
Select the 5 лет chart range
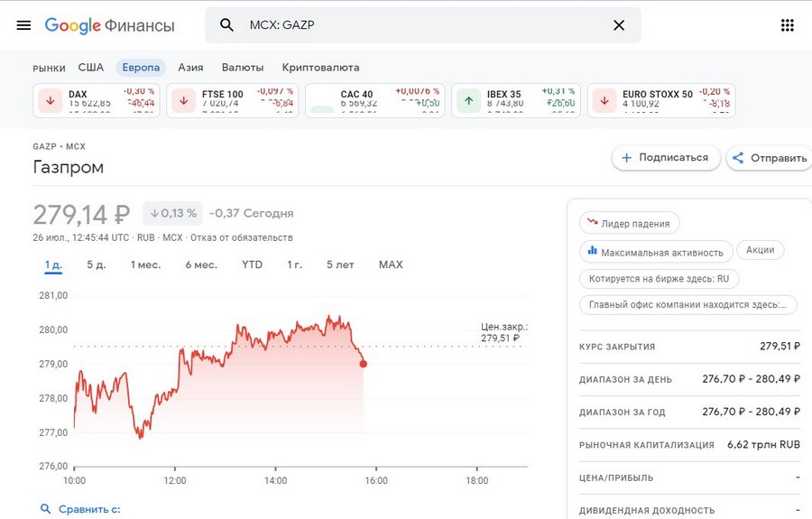point(340,264)
